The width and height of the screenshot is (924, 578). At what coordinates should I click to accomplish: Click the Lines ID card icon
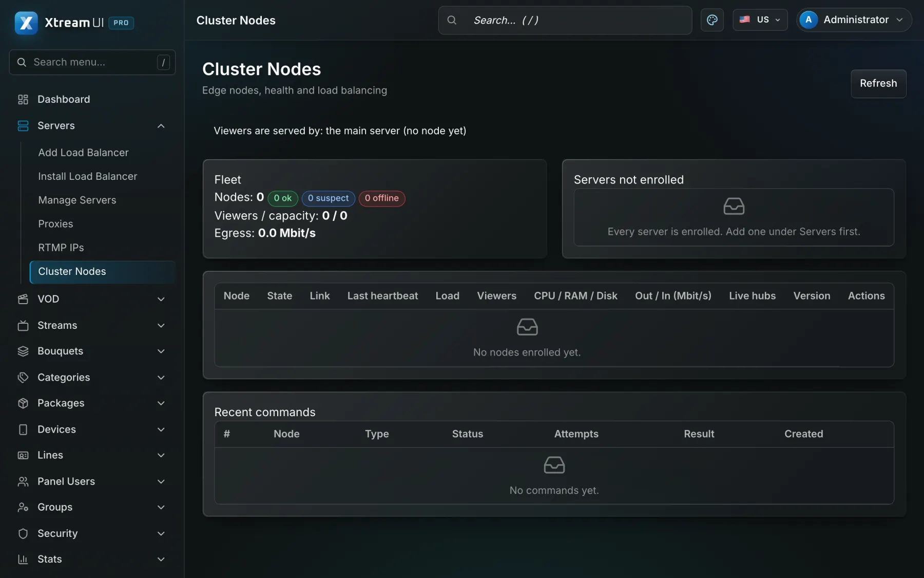[x=23, y=455]
